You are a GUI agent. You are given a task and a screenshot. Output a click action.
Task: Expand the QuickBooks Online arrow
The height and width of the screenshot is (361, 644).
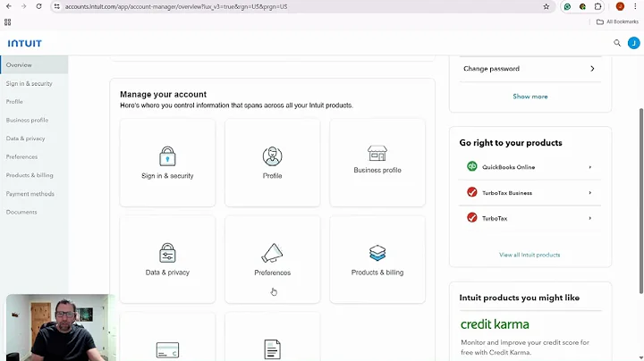coord(589,167)
